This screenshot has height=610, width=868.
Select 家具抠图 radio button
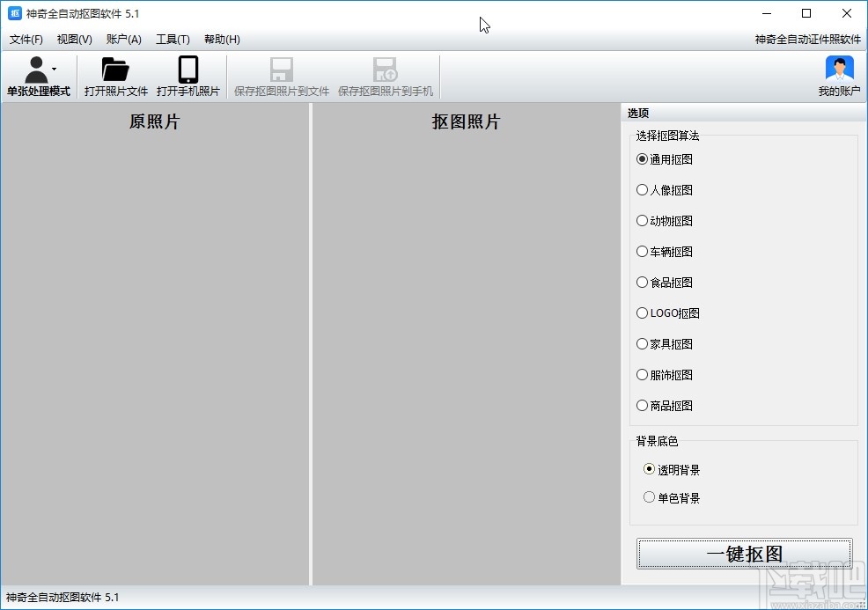point(642,344)
